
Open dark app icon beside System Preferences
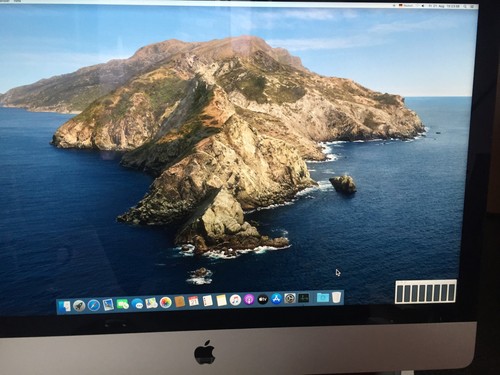tap(303, 298)
